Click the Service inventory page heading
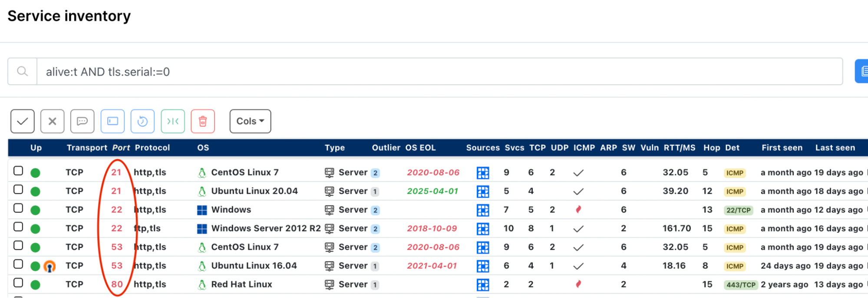 click(69, 16)
